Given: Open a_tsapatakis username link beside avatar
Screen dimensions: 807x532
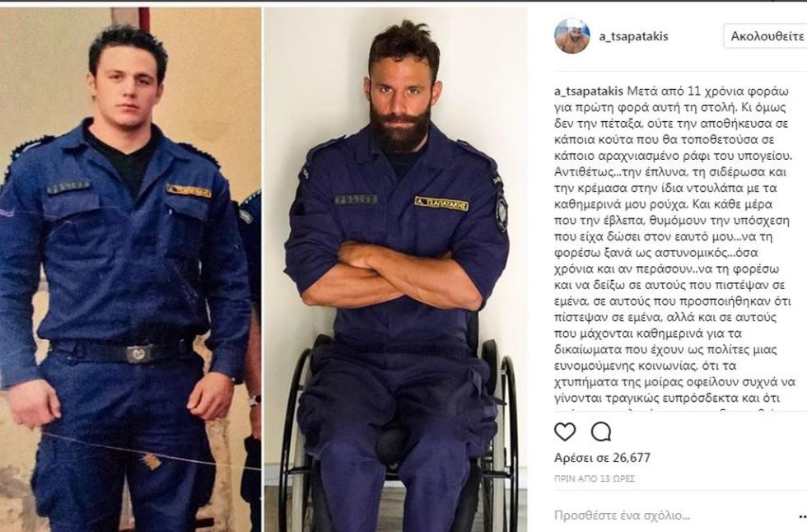Looking at the screenshot, I should click(633, 36).
